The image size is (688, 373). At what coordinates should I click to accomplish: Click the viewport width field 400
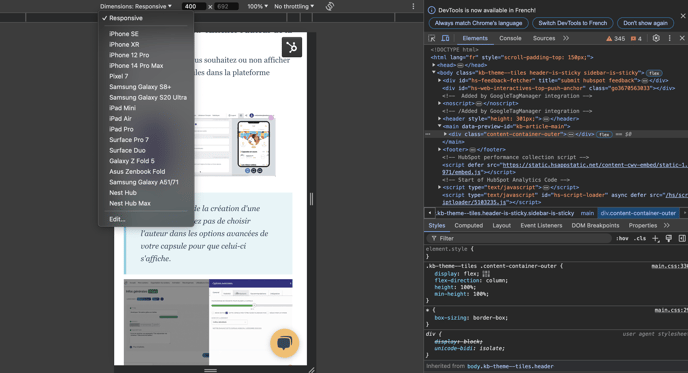coord(194,6)
